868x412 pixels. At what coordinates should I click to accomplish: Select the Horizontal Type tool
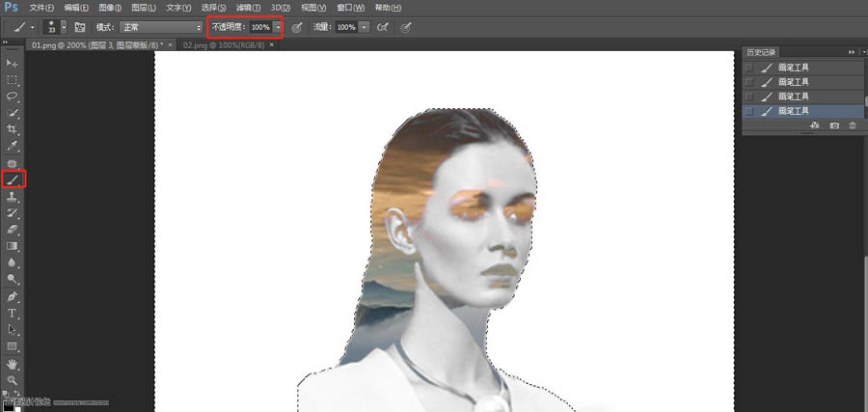[13, 313]
